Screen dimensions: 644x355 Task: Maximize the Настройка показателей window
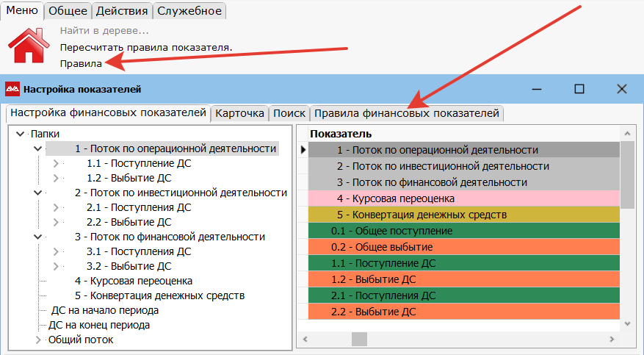tap(579, 89)
